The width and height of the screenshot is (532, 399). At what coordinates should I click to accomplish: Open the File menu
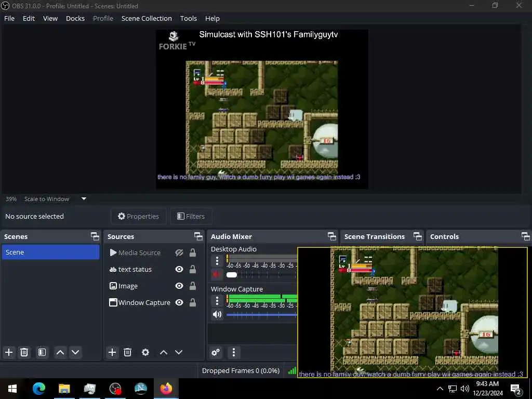click(9, 18)
